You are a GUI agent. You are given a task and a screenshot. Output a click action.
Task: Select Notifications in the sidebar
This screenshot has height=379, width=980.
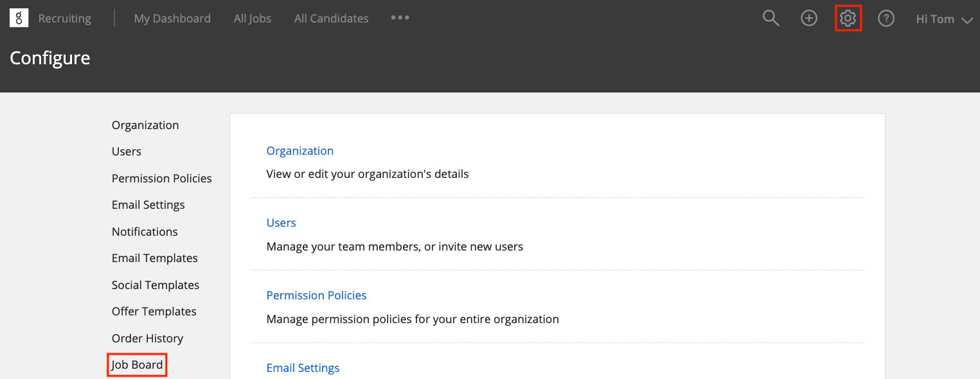[145, 231]
